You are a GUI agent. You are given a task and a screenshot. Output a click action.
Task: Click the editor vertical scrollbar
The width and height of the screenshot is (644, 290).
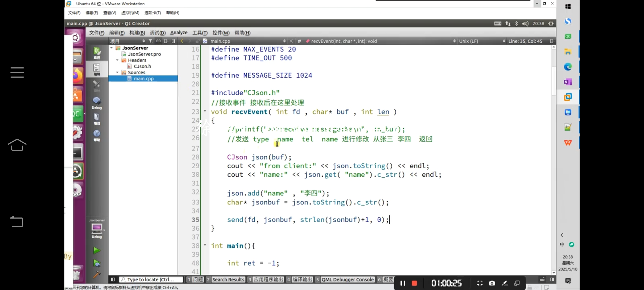[554, 81]
